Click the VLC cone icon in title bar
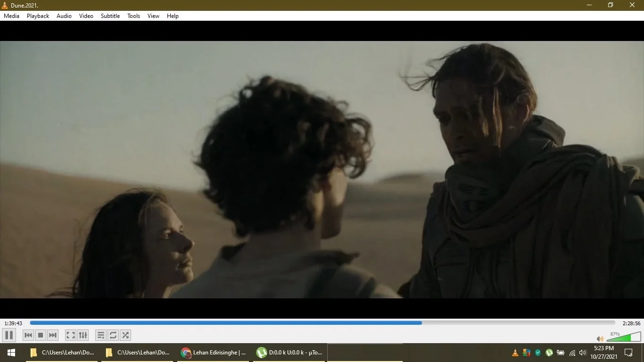The image size is (644, 362). pyautogui.click(x=5, y=5)
